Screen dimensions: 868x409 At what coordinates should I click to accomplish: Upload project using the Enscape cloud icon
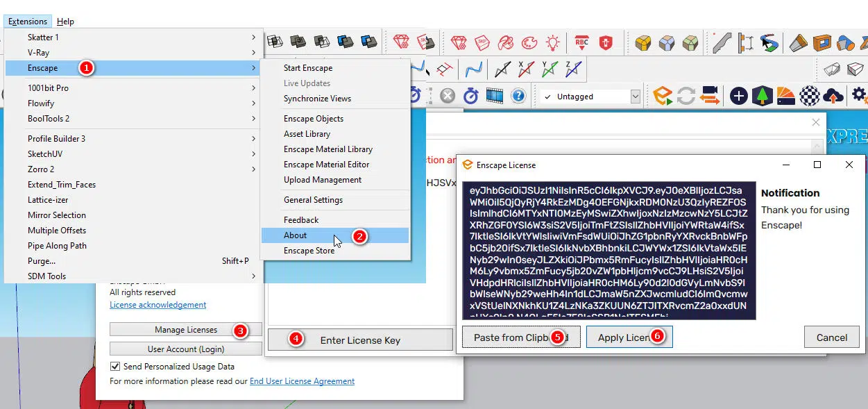coord(833,95)
